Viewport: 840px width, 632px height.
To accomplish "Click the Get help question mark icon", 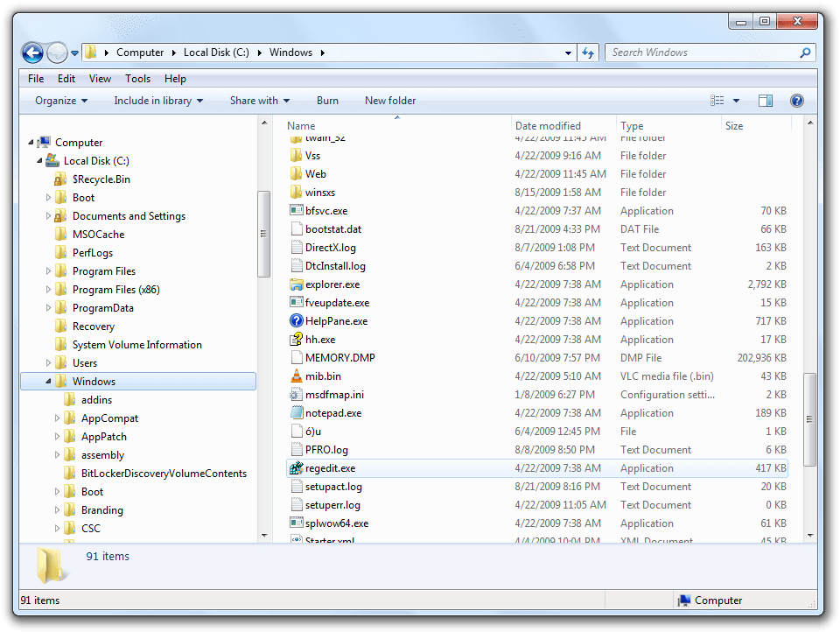I will point(796,100).
